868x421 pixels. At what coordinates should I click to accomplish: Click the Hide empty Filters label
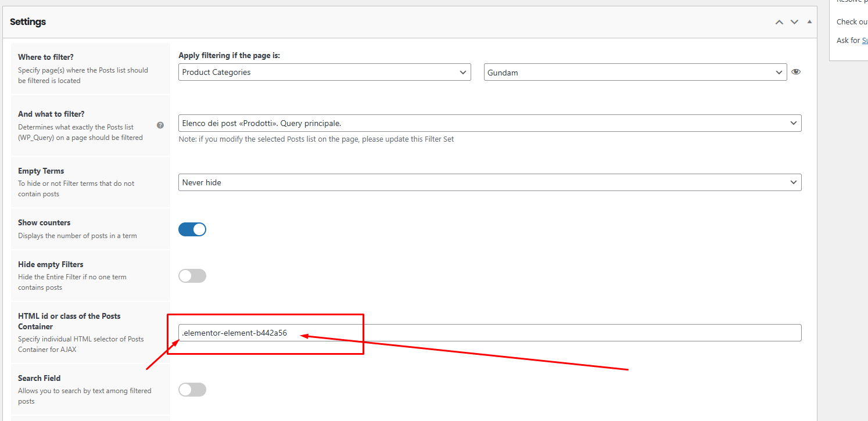point(51,264)
